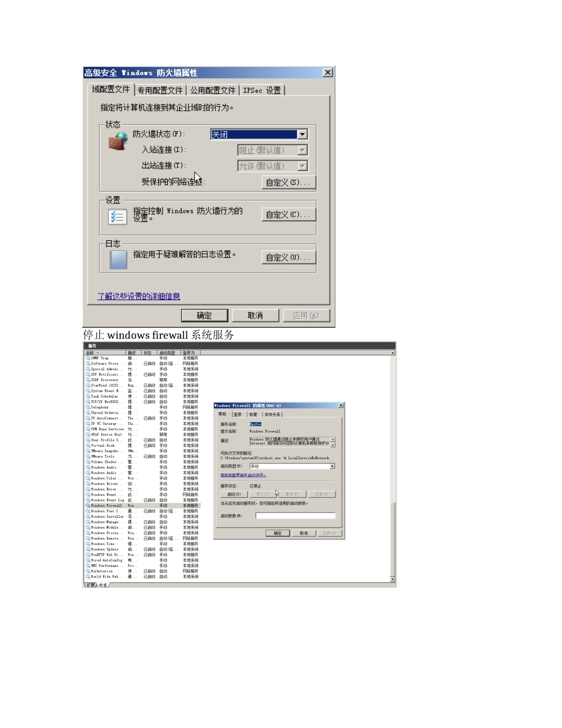
Task: Switch to the IPSec 设置 tab
Action: tap(262, 91)
